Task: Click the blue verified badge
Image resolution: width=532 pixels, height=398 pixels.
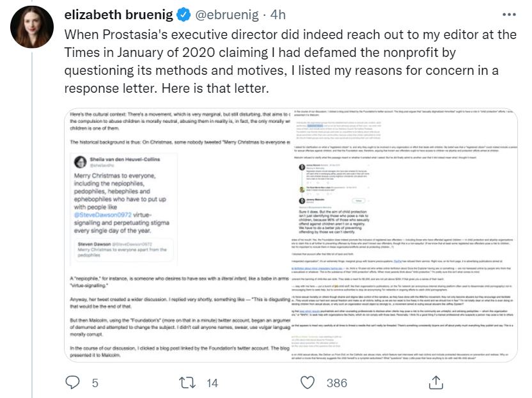Action: click(184, 15)
